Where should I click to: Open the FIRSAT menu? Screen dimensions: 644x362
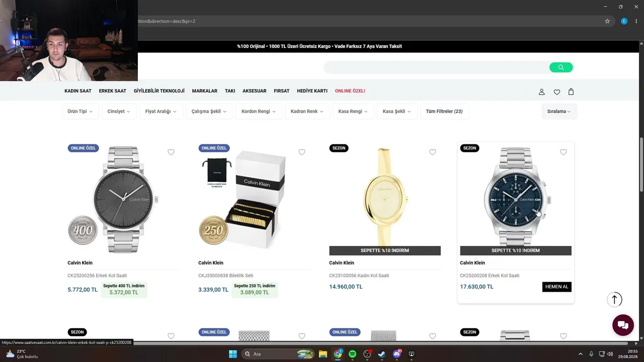(x=282, y=91)
